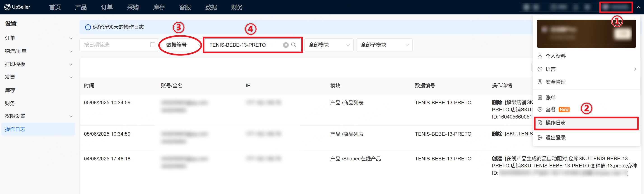
Task: Collapse the account dropdown caret at top right
Action: coord(638,7)
